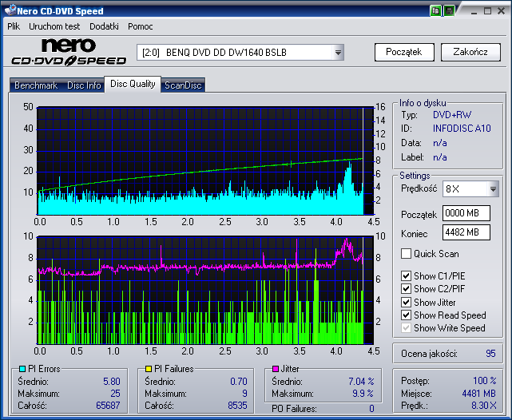
Task: Click the greyed Show Write Speed checkbox
Action: [x=406, y=328]
